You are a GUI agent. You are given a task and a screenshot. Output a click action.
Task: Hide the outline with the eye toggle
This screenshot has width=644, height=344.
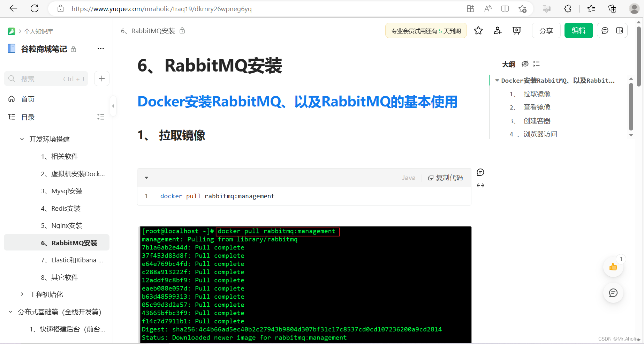click(x=525, y=64)
